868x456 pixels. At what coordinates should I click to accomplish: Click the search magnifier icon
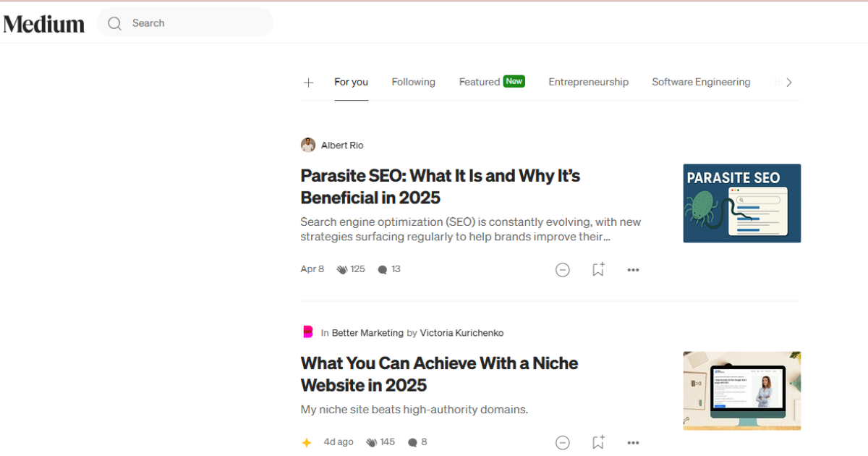point(114,23)
